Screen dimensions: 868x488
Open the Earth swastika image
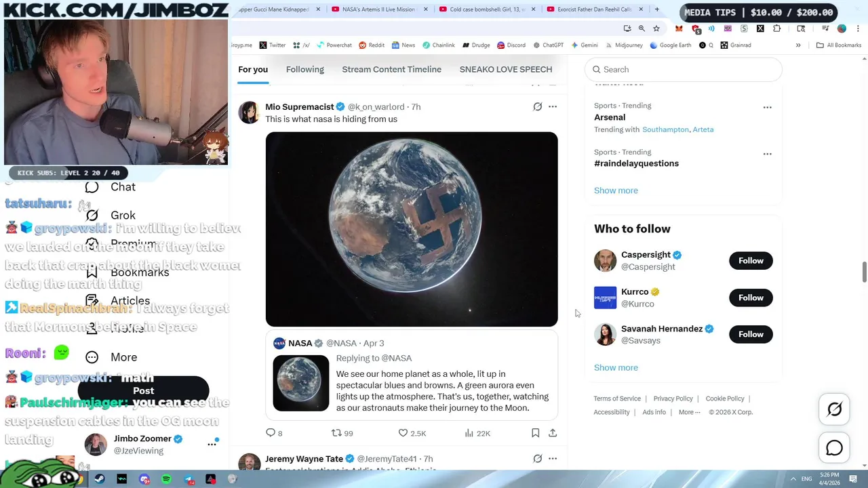tap(412, 229)
